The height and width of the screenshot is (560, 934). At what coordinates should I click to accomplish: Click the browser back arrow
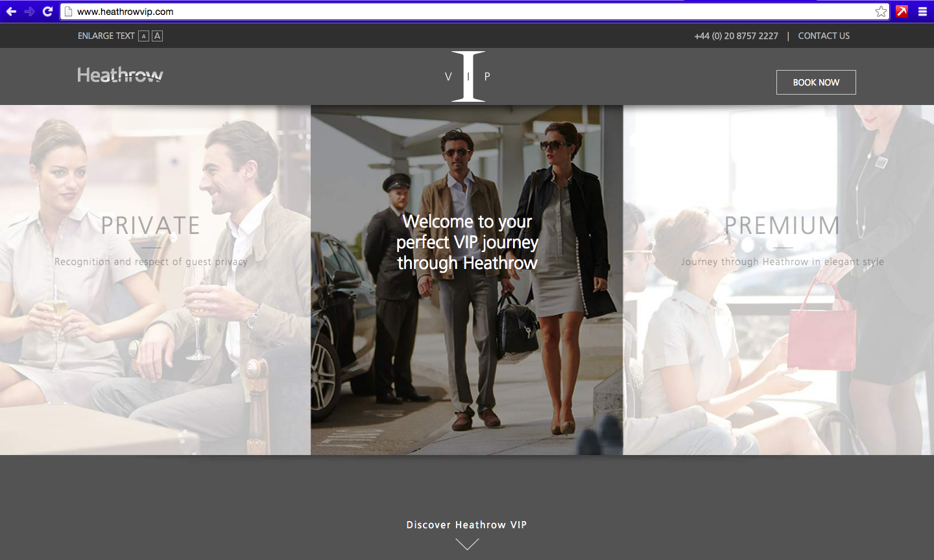[11, 12]
